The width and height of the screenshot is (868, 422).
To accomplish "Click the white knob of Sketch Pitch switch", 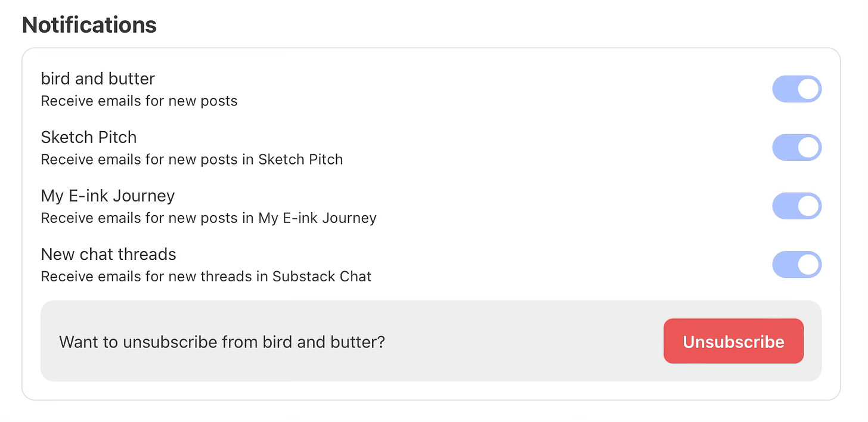I will [x=808, y=148].
